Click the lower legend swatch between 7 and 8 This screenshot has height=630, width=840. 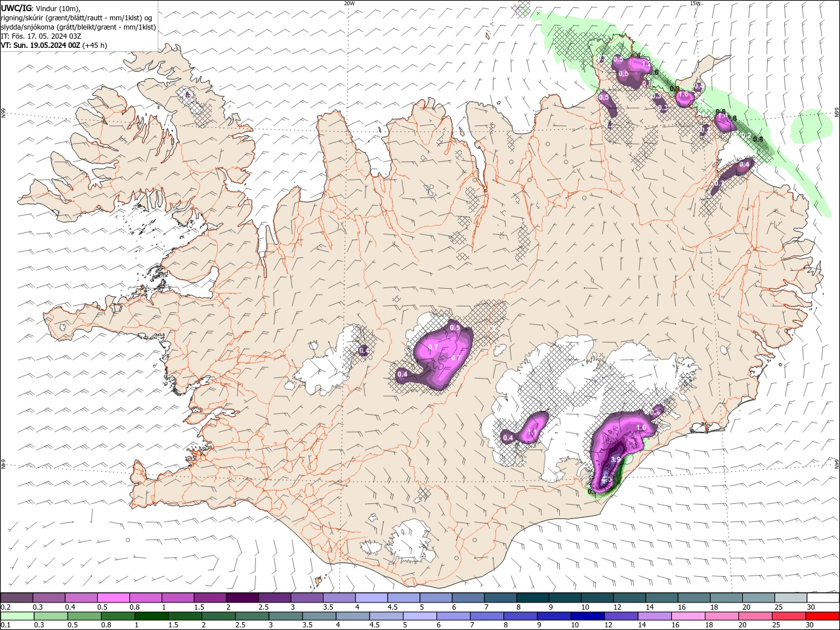click(486, 616)
